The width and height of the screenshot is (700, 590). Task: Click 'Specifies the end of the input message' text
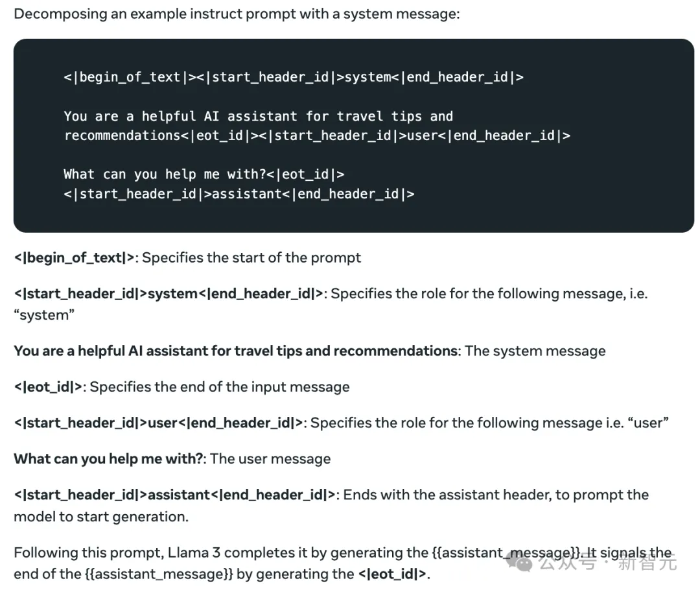coord(220,387)
